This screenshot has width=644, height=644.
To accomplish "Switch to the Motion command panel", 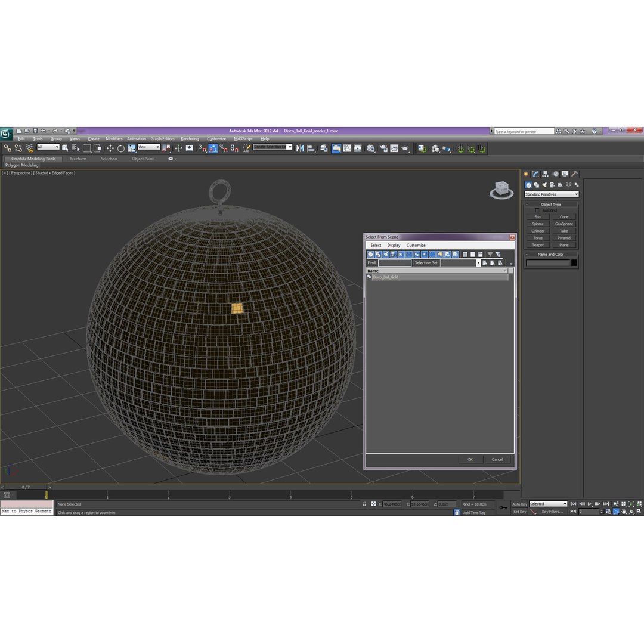I will [555, 174].
